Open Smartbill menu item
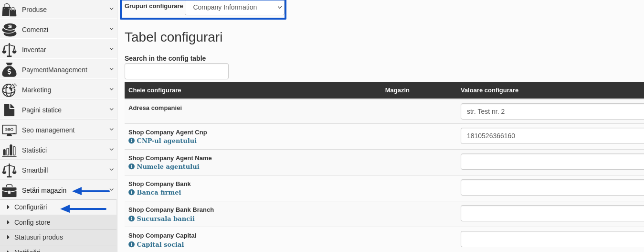The image size is (644, 252). click(58, 170)
